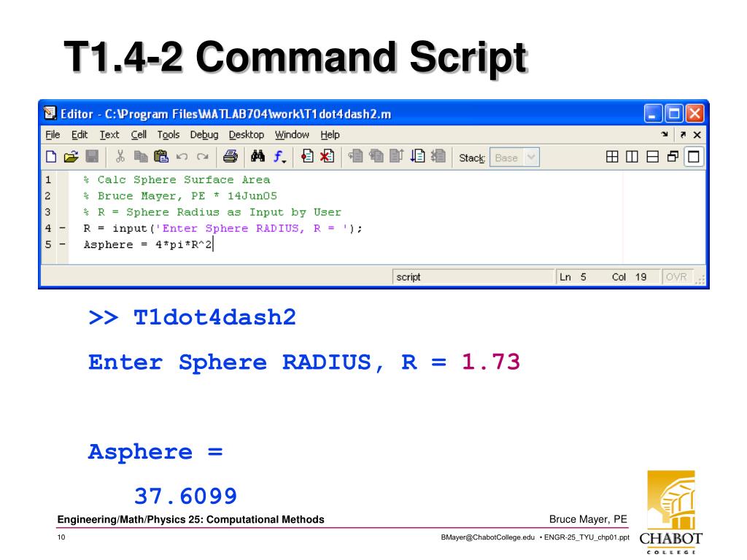Float editor documents icon
Image resolution: width=747 pixels, height=560 pixels.
[x=673, y=157]
